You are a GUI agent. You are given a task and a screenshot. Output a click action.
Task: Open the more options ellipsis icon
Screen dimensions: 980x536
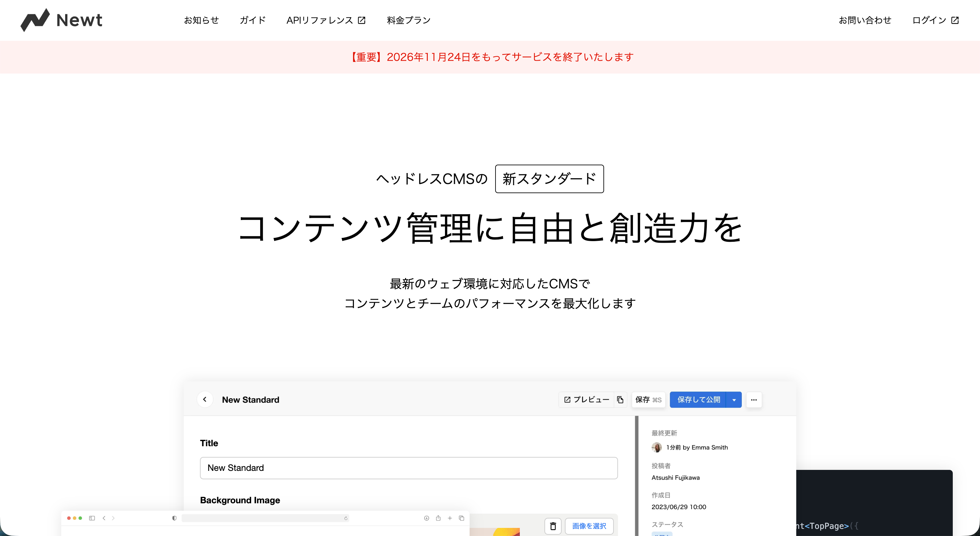point(754,400)
